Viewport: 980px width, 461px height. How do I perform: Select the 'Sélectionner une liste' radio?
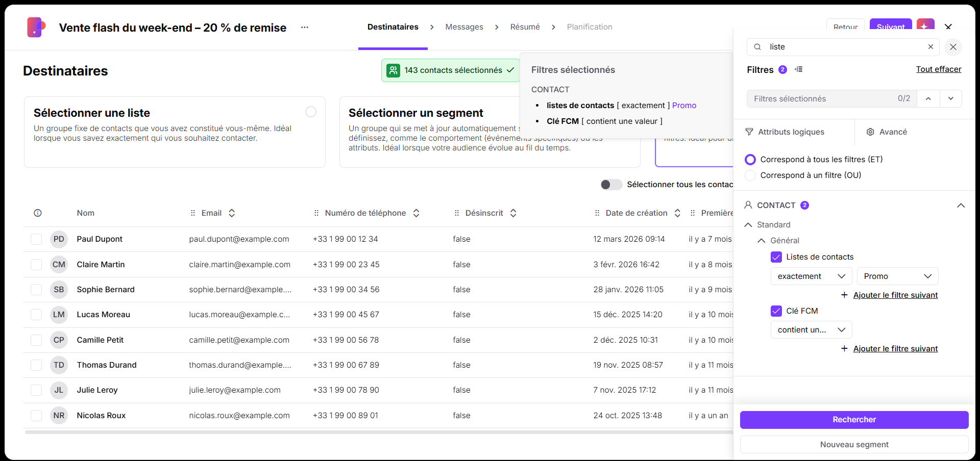[311, 112]
